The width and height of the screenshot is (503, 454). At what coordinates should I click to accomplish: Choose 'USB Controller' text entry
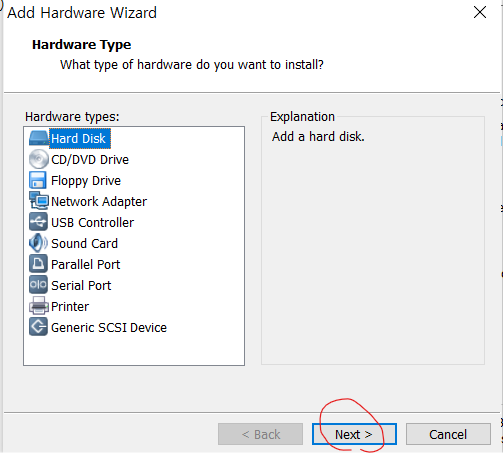[x=93, y=223]
